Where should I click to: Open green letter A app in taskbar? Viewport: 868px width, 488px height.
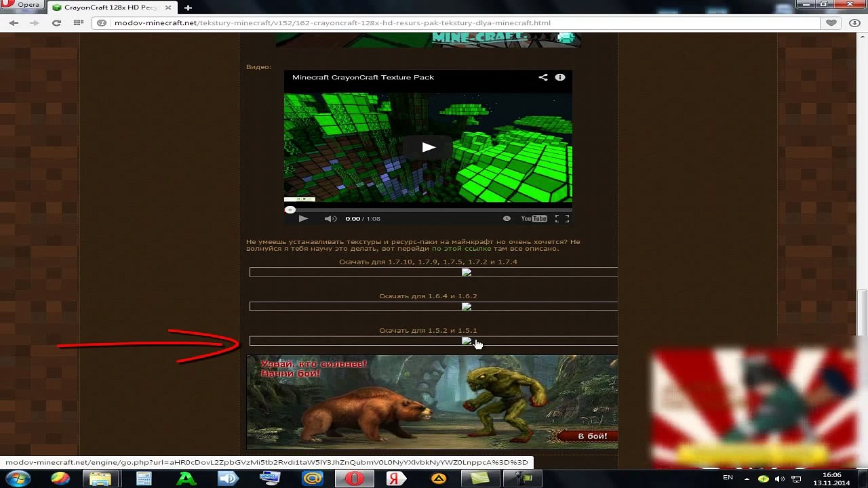point(186,479)
